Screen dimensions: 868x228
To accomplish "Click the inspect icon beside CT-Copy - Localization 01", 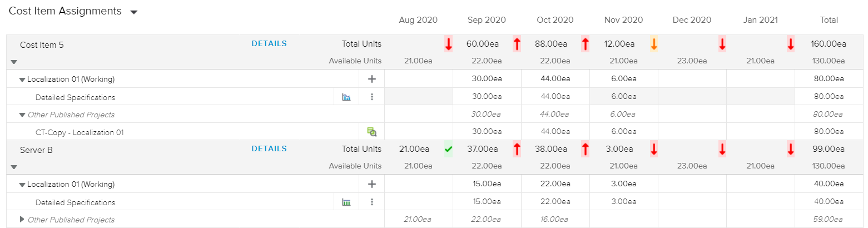I will click(x=372, y=132).
